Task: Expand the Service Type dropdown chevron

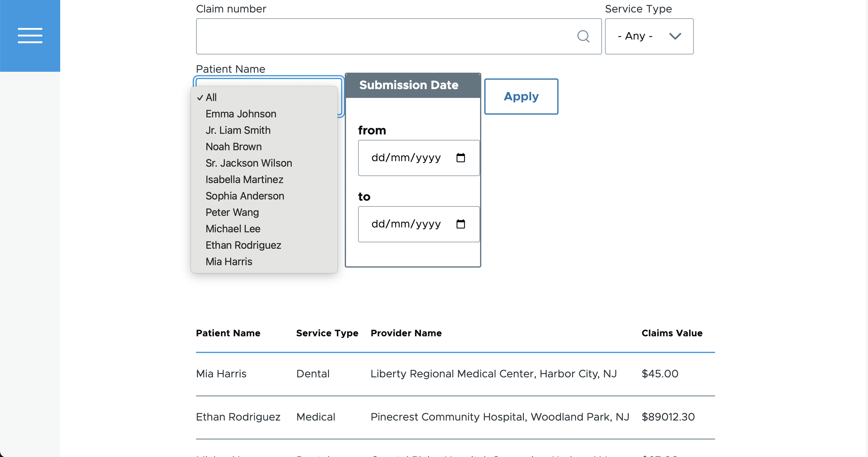Action: 675,36
